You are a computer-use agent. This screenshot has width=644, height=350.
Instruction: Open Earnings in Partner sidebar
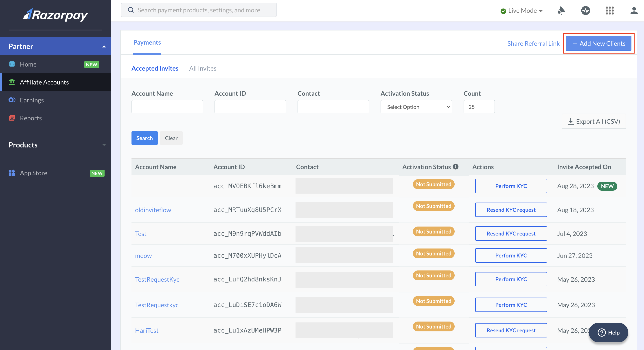click(x=31, y=99)
